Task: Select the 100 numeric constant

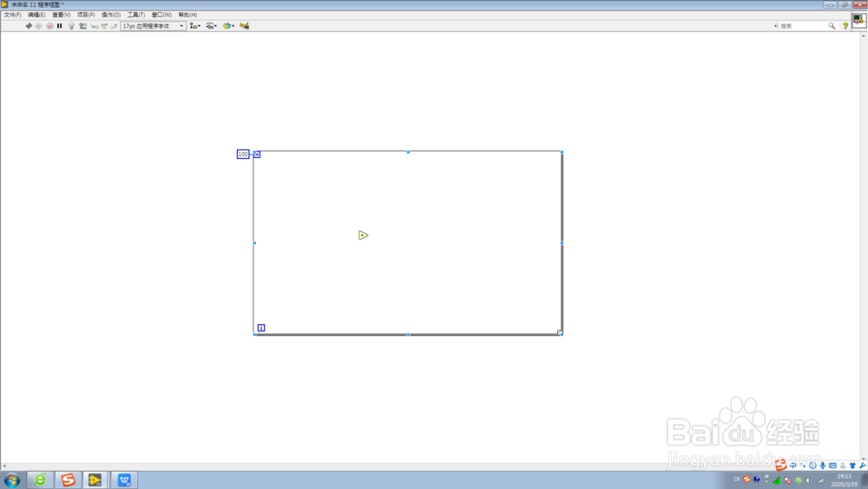Action: click(x=243, y=155)
